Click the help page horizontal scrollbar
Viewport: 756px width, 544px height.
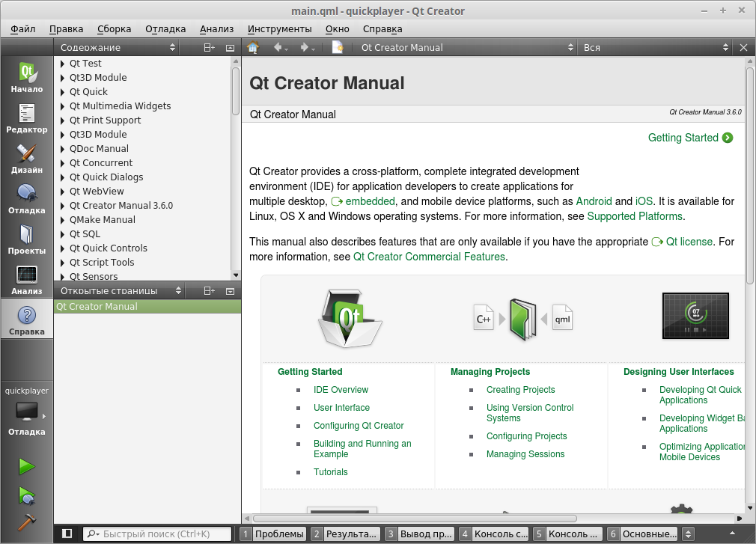point(415,519)
